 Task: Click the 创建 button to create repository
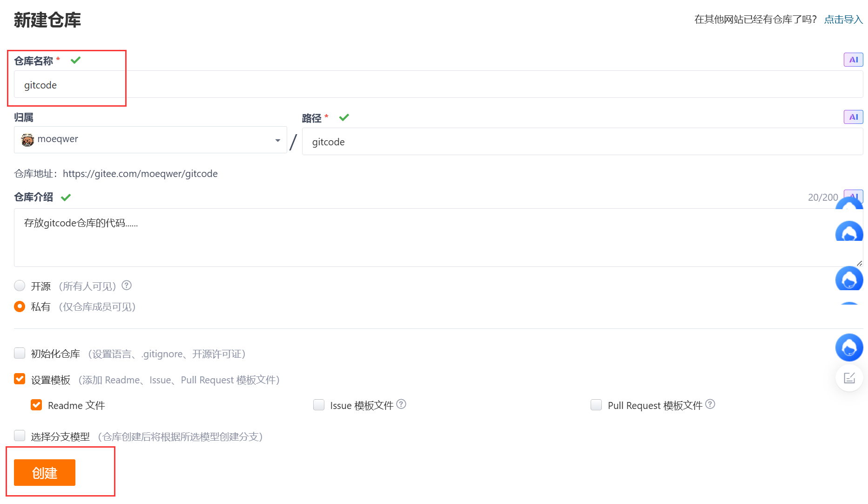point(44,472)
